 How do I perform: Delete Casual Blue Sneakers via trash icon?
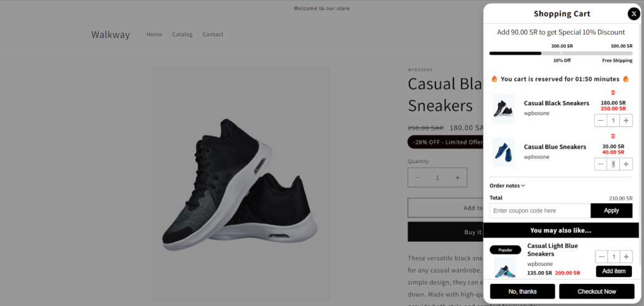click(613, 136)
